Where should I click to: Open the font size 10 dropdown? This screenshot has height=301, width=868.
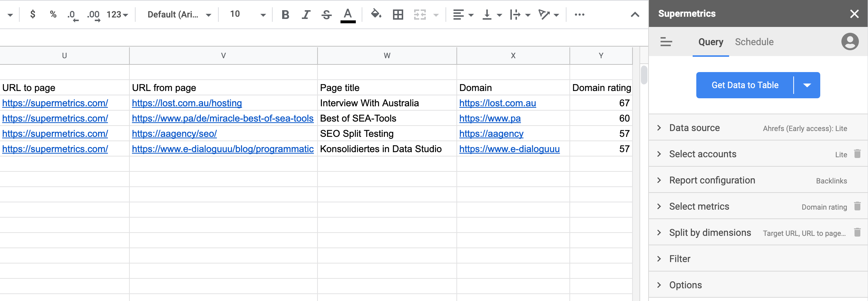248,15
